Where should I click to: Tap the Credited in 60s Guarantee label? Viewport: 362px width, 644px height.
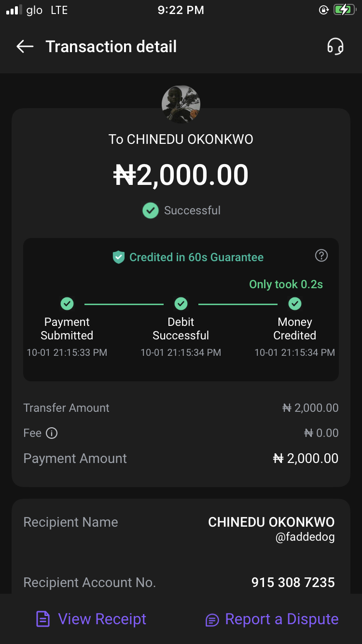pos(196,257)
